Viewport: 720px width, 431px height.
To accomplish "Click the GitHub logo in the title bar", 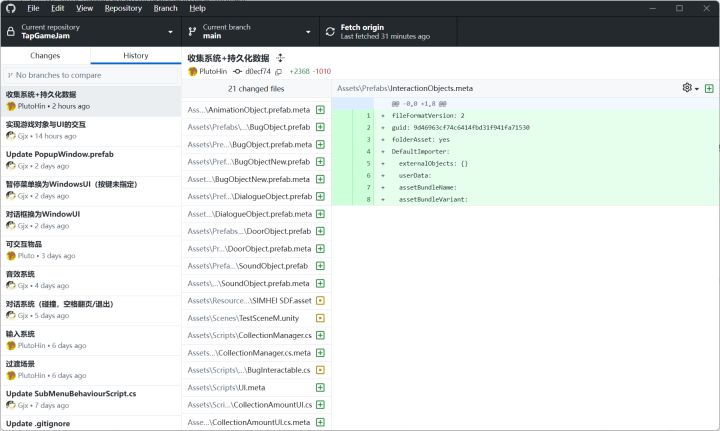I will (x=11, y=8).
